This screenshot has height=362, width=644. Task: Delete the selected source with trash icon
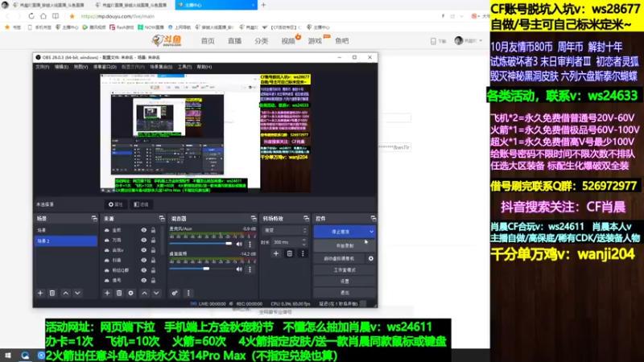(119, 293)
